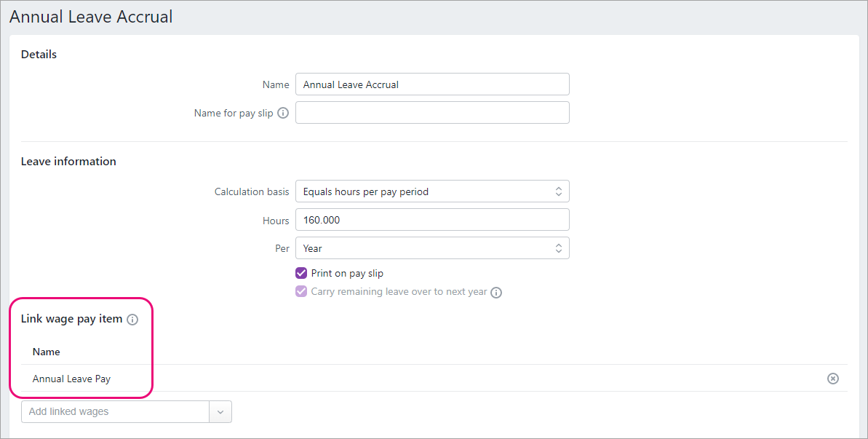Click the empty 'Name for pay slip' field
This screenshot has height=439, width=868.
[432, 112]
